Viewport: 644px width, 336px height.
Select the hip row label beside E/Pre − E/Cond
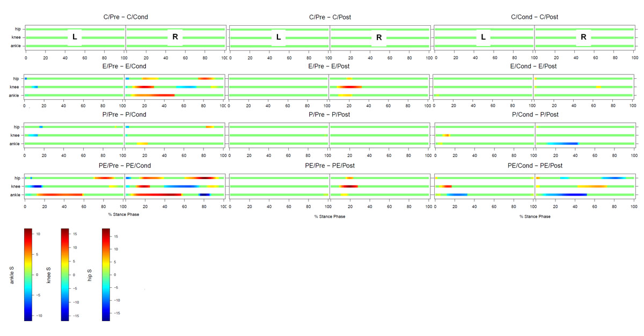tap(17, 79)
